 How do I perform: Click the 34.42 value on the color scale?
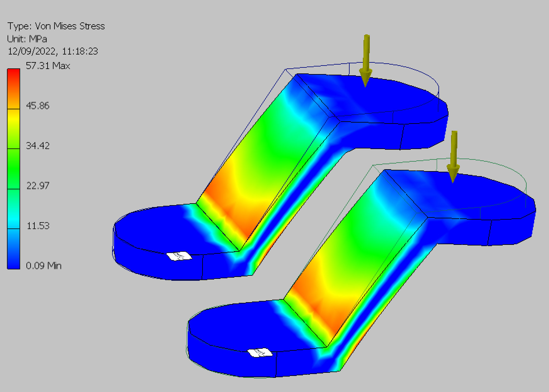click(37, 146)
